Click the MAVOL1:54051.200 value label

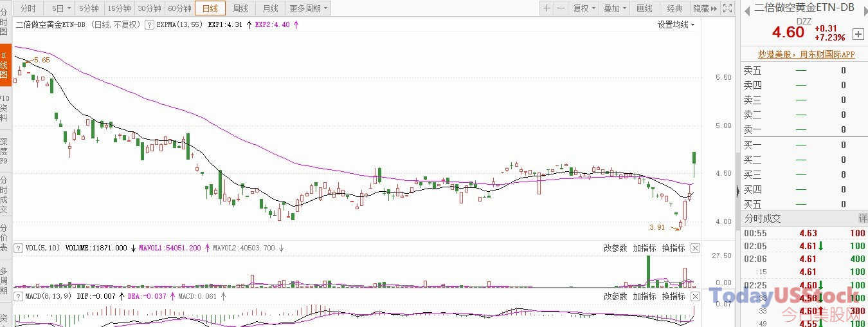pos(171,248)
